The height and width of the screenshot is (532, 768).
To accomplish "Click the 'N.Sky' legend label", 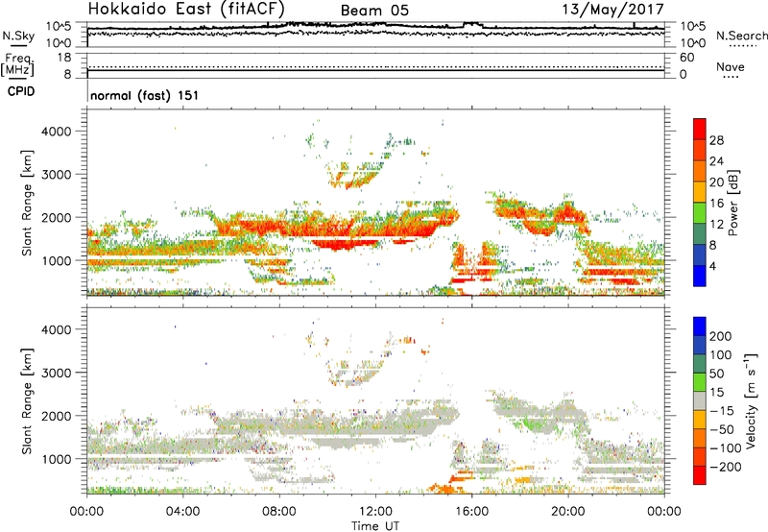I will pyautogui.click(x=18, y=36).
